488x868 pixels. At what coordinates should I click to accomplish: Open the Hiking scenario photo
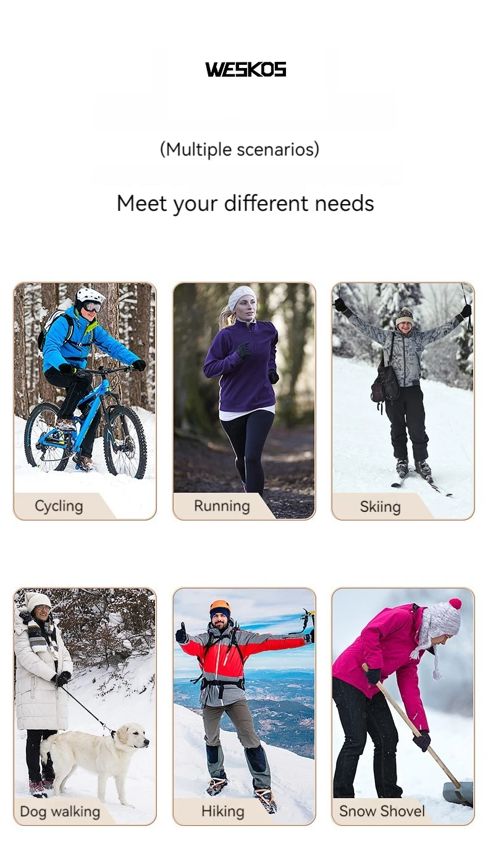[x=244, y=706]
